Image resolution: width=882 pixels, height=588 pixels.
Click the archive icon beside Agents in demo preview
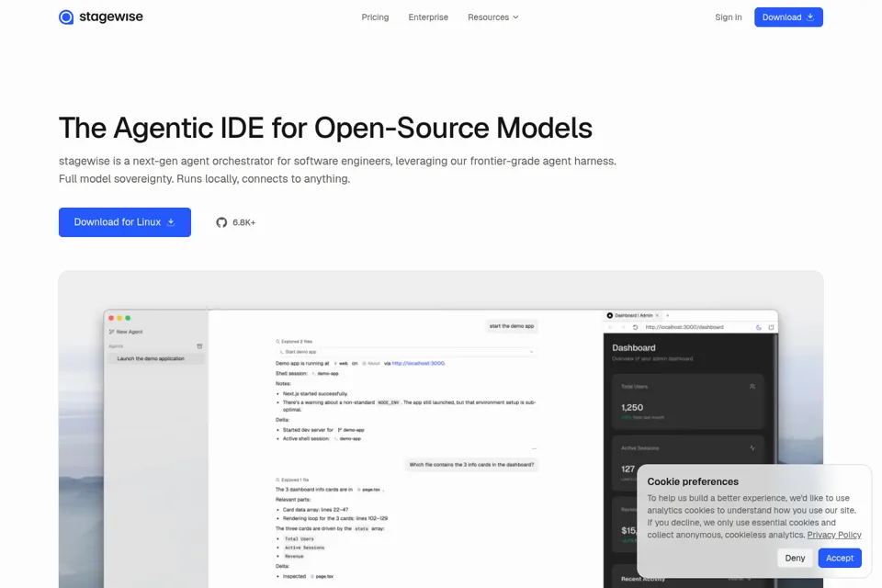click(x=199, y=346)
